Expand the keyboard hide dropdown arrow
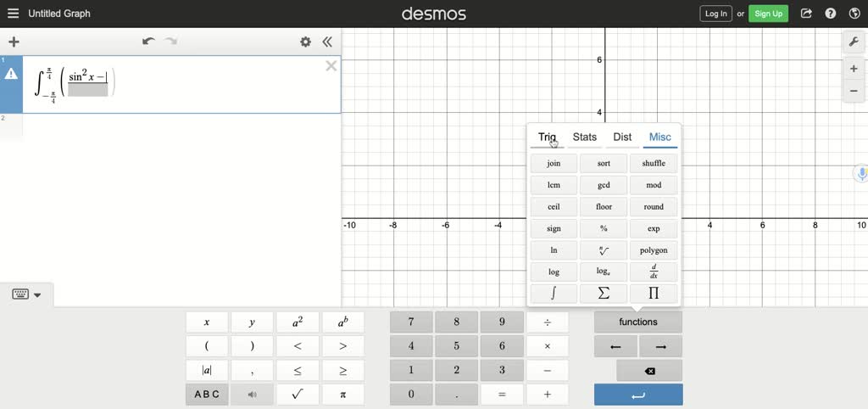 pyautogui.click(x=37, y=294)
